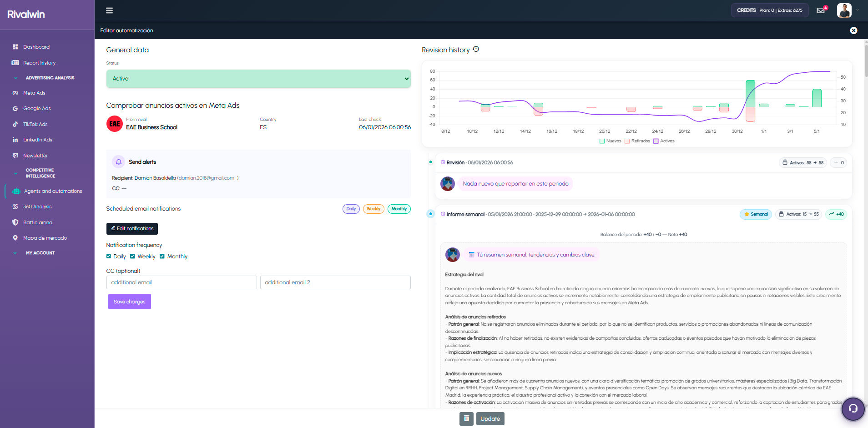The width and height of the screenshot is (868, 428).
Task: Open the Active status dropdown
Action: tap(258, 79)
